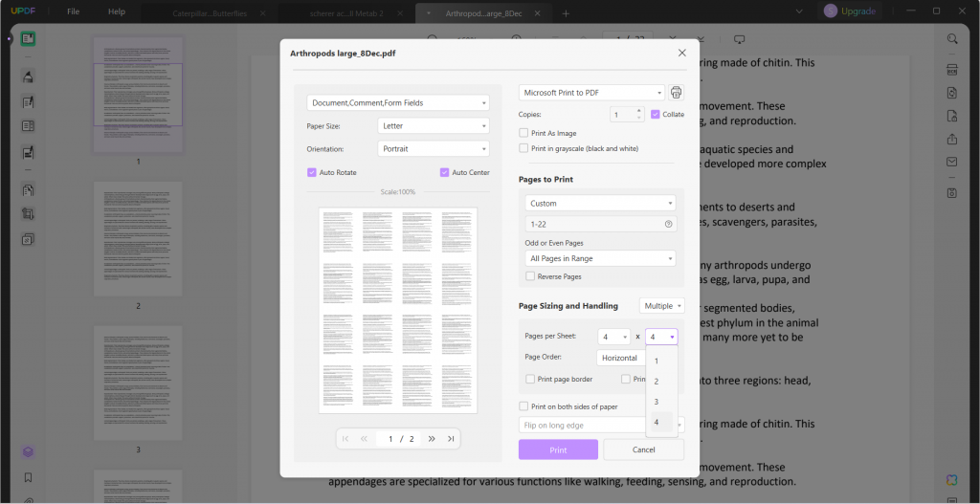Click the Protect with password icon

point(952,116)
